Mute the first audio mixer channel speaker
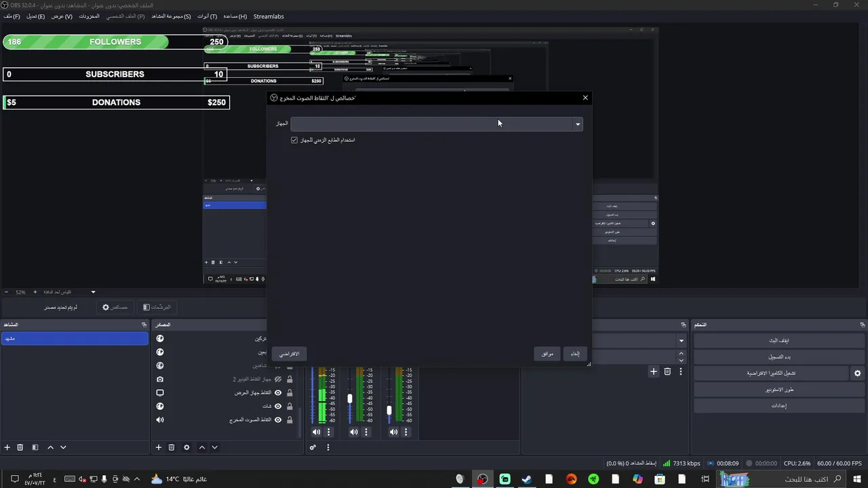This screenshot has height=488, width=868. coord(316,432)
